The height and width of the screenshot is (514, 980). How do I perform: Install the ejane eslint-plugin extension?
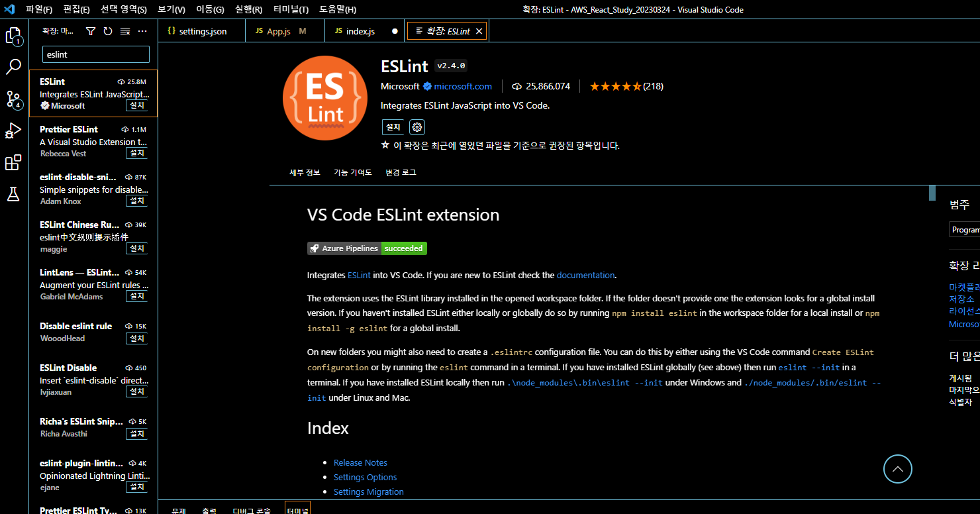click(x=136, y=488)
